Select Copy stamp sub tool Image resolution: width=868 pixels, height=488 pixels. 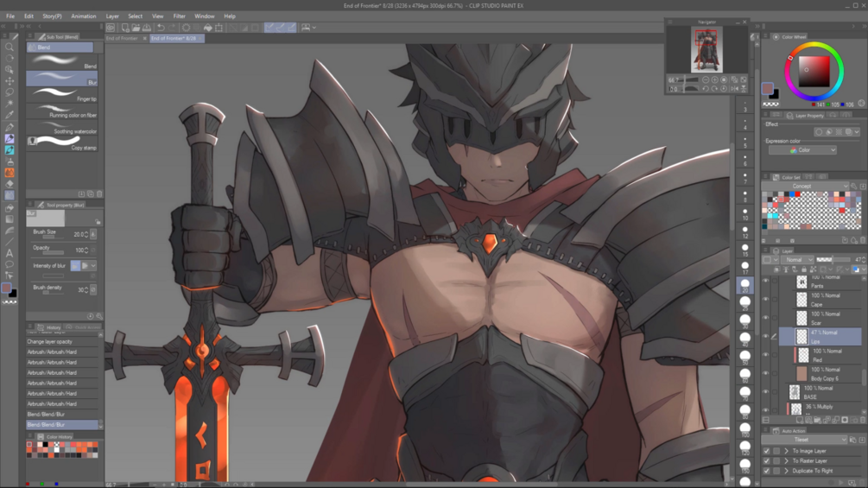[x=62, y=144]
